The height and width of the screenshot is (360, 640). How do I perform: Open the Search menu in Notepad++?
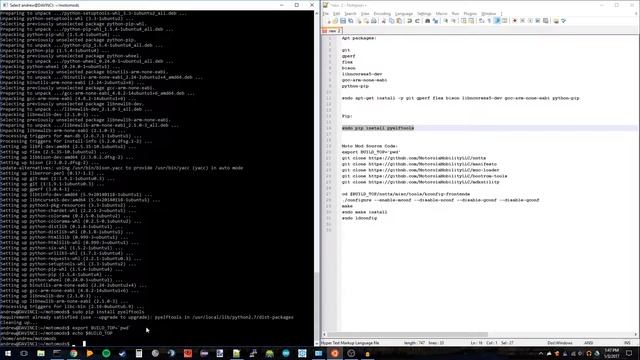coord(350,13)
